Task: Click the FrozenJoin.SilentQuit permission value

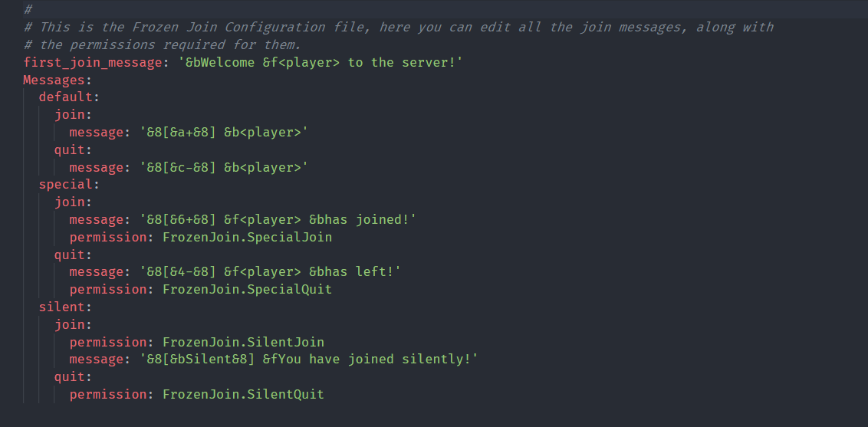Action: (x=243, y=394)
